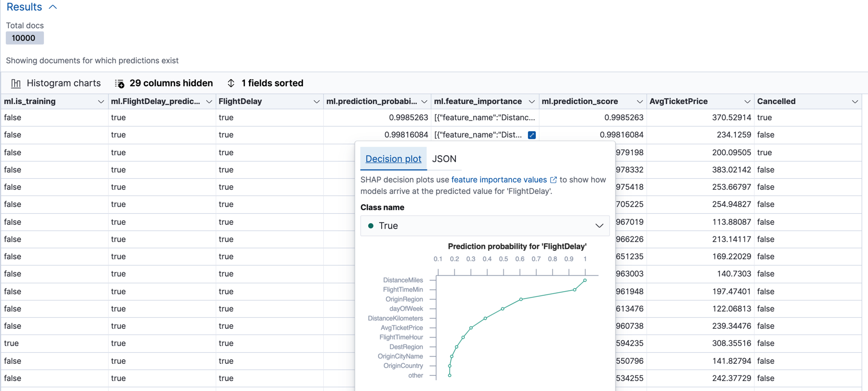Click the hidden columns icon
868x391 pixels.
120,84
